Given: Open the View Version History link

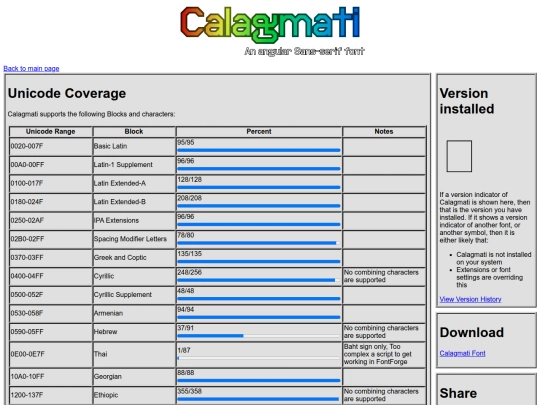Looking at the screenshot, I should [470, 299].
